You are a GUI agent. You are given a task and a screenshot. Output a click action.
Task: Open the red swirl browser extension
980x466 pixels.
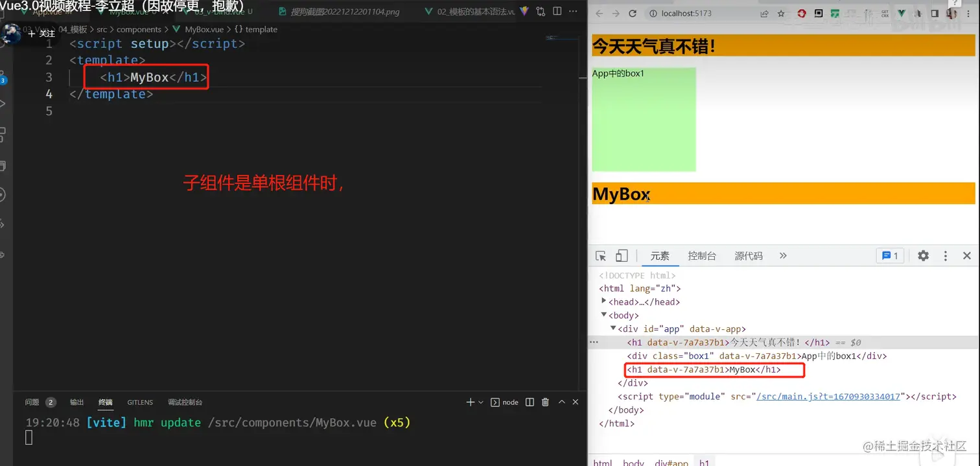tap(802, 14)
